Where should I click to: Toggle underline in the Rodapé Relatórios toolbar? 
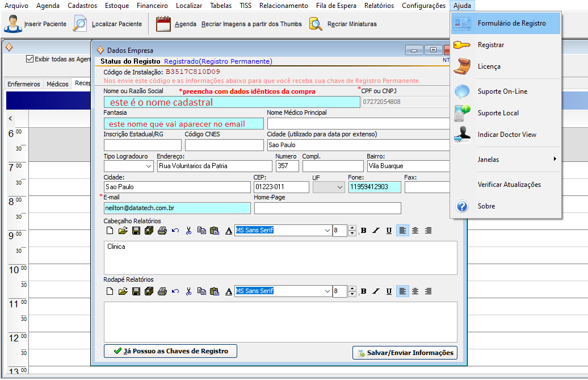[389, 291]
